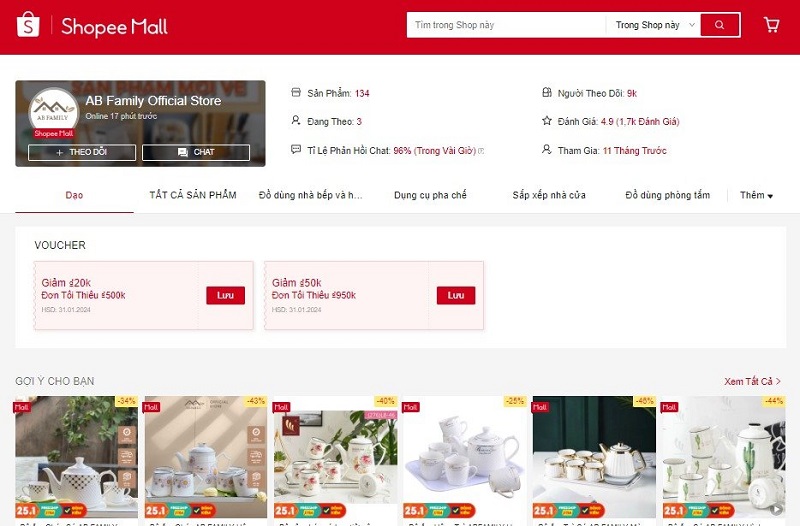Open the dark green teapot product thumbnail
This screenshot has height=526, width=800.
coord(593,455)
